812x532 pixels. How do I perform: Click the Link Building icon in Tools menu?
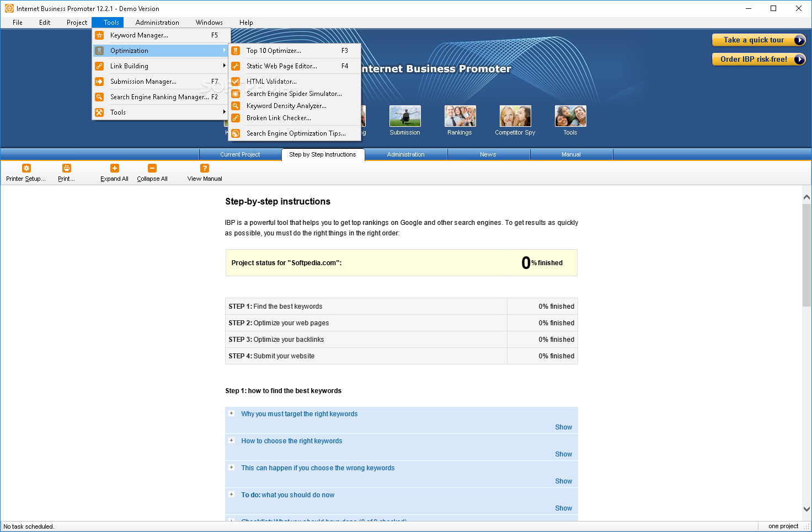click(x=99, y=66)
